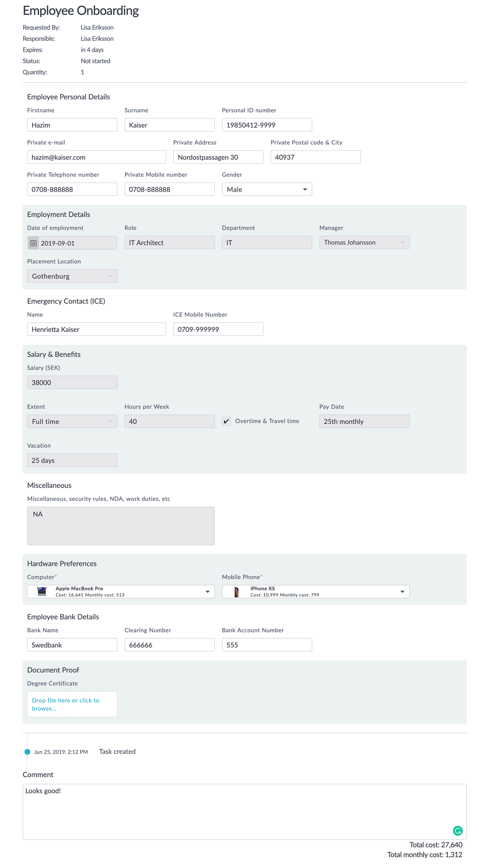Image resolution: width=479 pixels, height=868 pixels.
Task: Open the Computer hardware dropdown
Action: tap(208, 591)
